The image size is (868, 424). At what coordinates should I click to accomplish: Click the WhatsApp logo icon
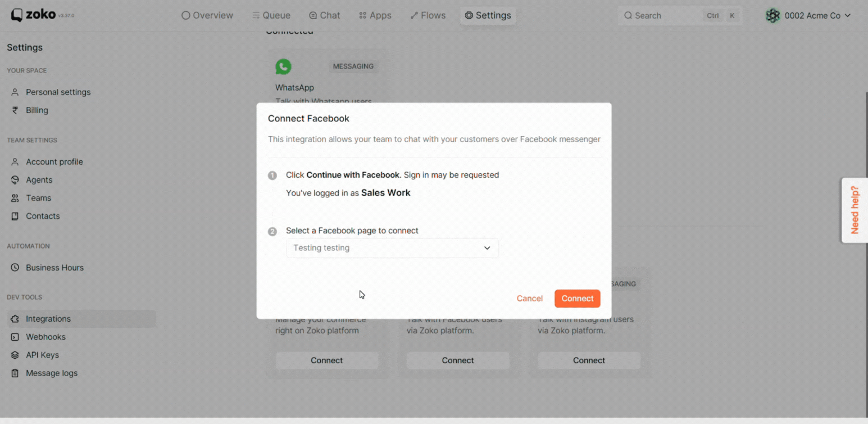[283, 66]
